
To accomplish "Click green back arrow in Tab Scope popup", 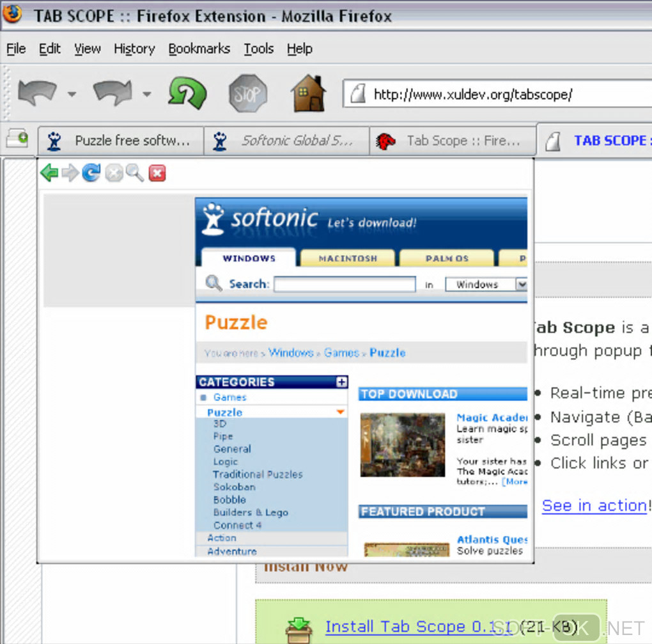I will coord(49,173).
